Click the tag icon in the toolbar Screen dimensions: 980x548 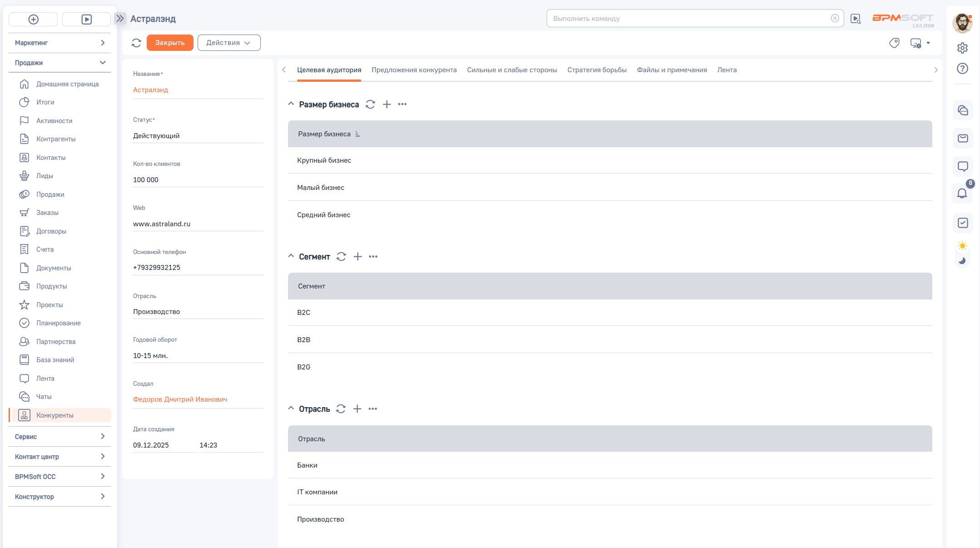[894, 43]
